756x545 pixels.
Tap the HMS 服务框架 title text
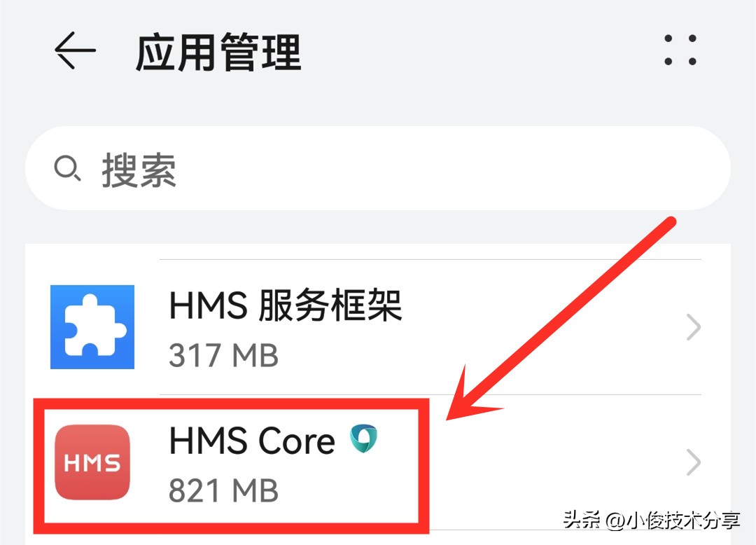(286, 305)
